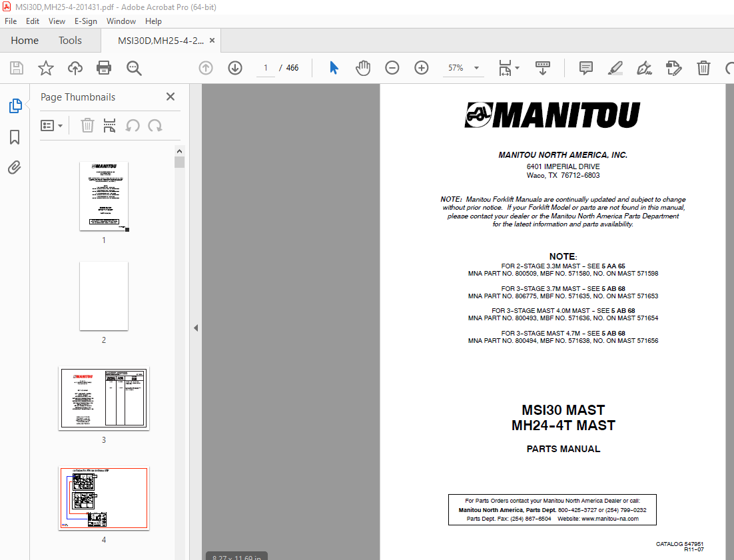Rotate page clockwise in thumbnails panel
The height and width of the screenshot is (560, 734).
pos(155,125)
